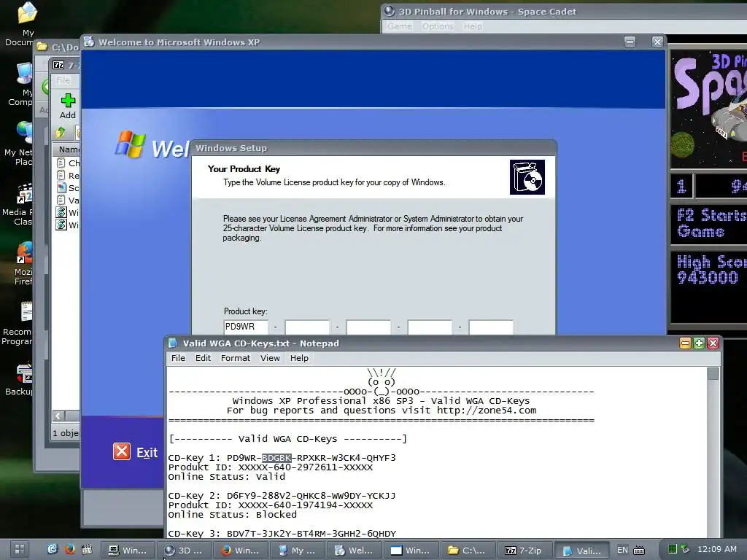The width and height of the screenshot is (747, 560).
Task: Click the 'Online Status: Valid' line
Action: click(227, 477)
